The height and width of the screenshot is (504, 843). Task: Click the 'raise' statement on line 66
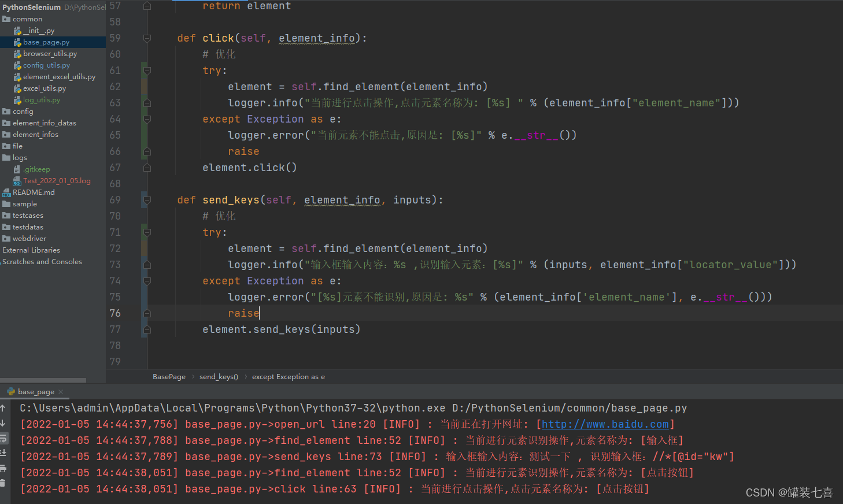click(243, 151)
